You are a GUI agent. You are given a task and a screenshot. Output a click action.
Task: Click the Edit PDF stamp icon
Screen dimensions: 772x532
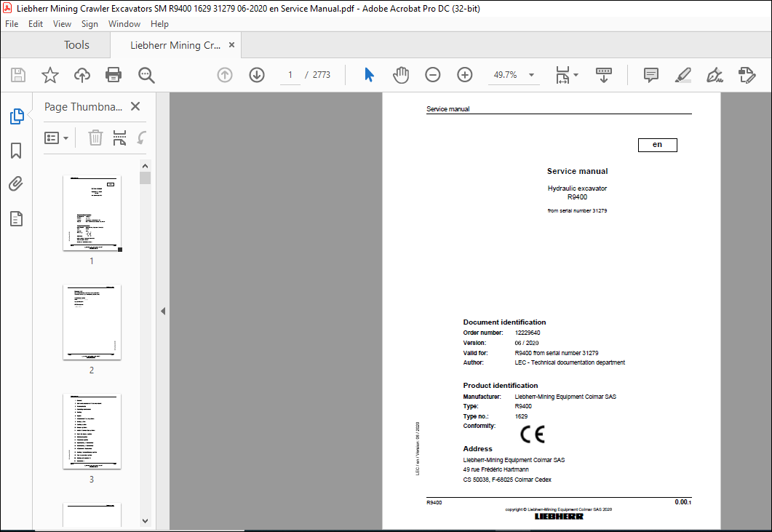747,75
